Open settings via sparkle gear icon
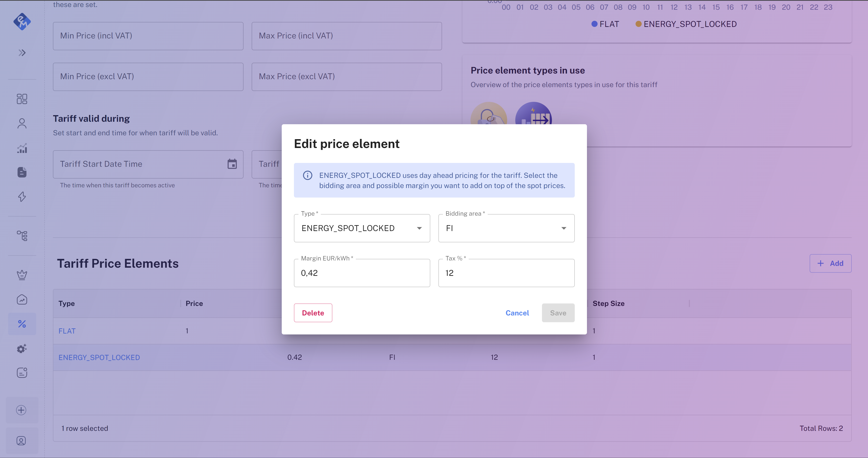 pos(22,348)
